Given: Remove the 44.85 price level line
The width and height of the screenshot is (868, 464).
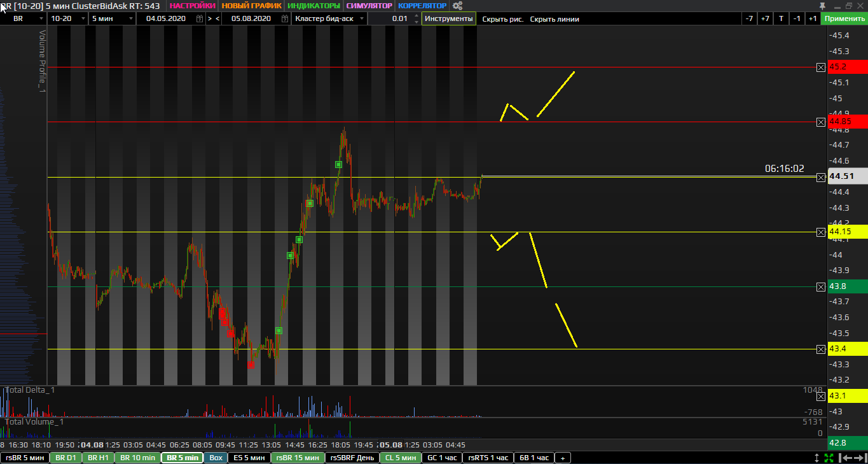Looking at the screenshot, I should pos(820,122).
